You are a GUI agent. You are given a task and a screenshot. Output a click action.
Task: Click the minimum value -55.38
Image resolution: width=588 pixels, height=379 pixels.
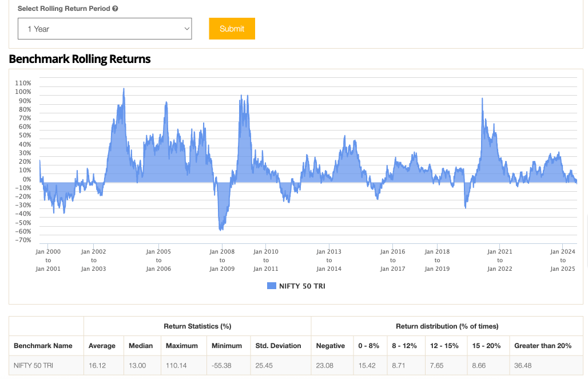[221, 365]
